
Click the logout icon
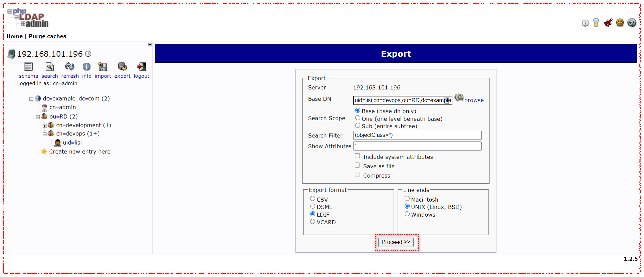(x=141, y=67)
